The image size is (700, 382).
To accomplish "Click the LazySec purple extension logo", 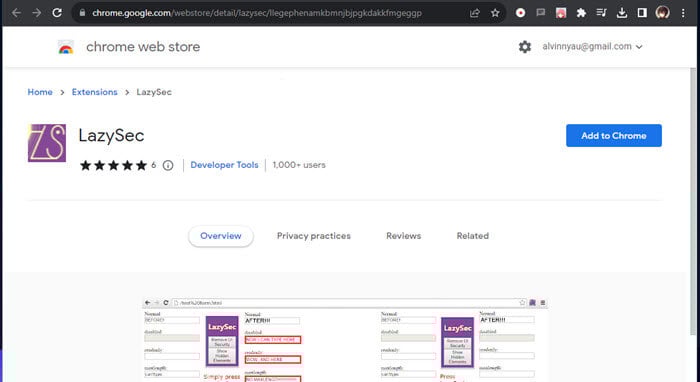I will click(x=47, y=143).
